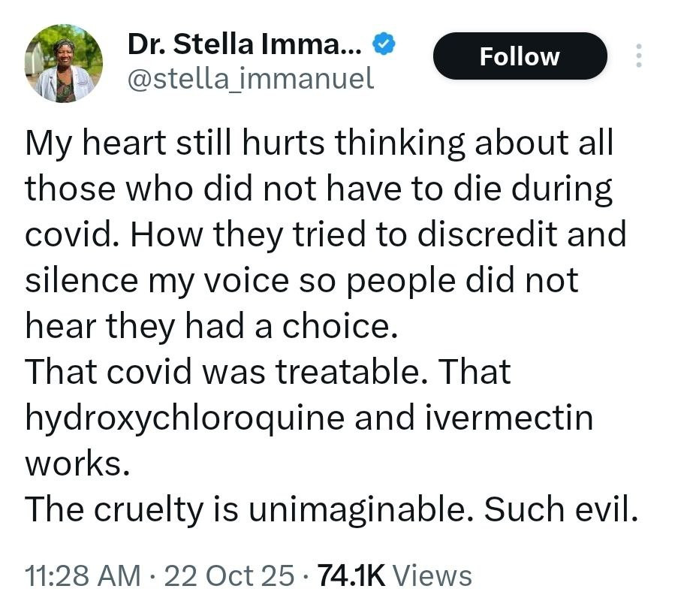Open the three-dot more options menu
678x616 pixels.
(x=639, y=56)
